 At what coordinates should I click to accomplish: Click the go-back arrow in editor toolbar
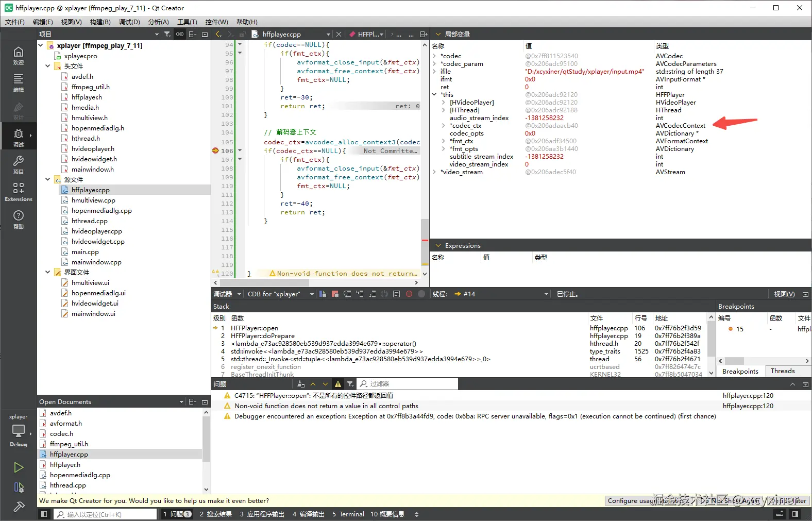tap(218, 34)
